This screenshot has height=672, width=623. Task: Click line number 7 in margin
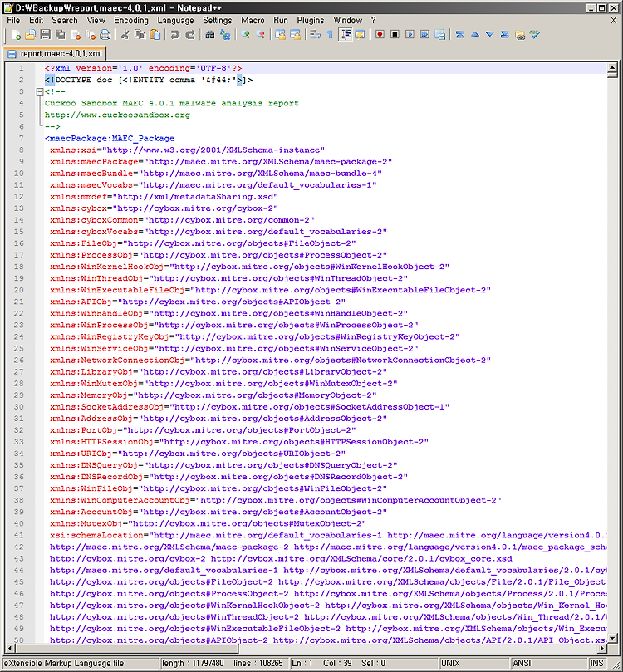21,138
